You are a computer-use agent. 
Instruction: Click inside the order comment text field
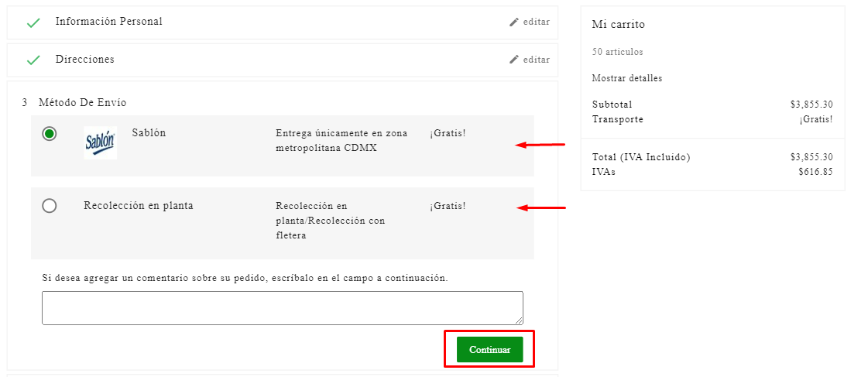point(282,307)
